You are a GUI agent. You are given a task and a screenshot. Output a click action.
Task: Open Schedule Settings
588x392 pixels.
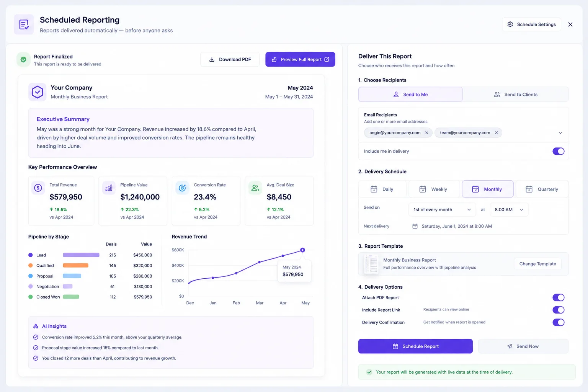click(531, 24)
